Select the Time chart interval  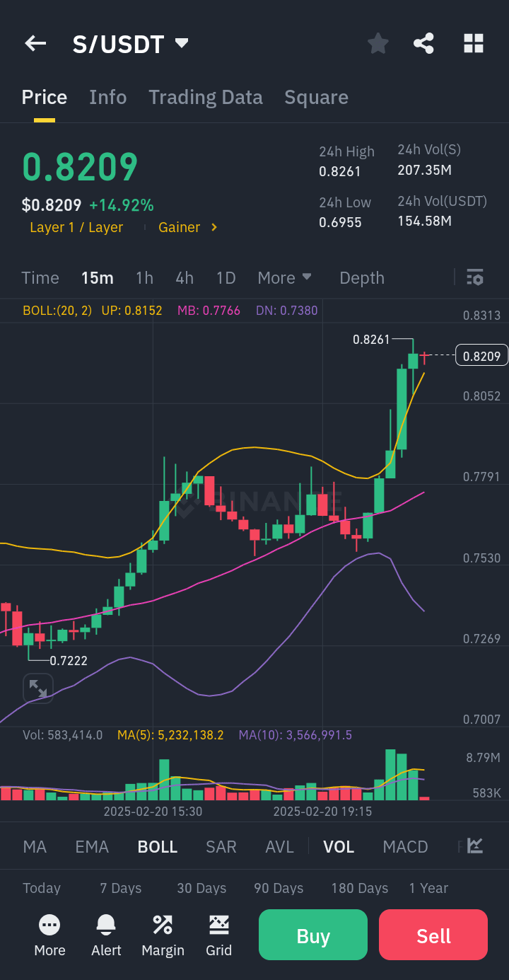pyautogui.click(x=40, y=277)
